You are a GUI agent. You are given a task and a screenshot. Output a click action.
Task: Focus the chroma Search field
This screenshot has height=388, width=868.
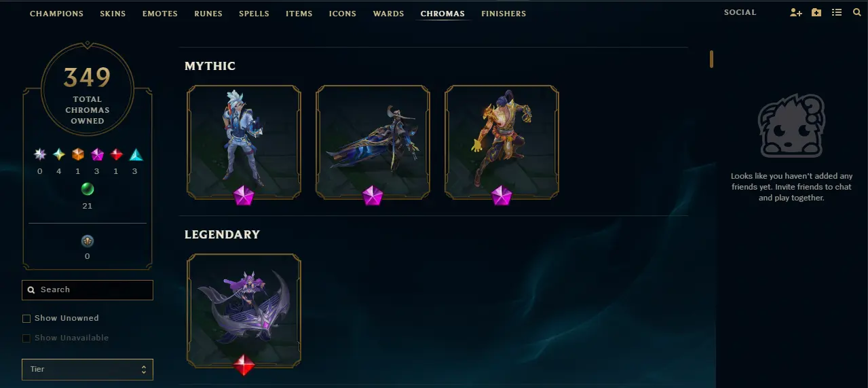[88, 289]
